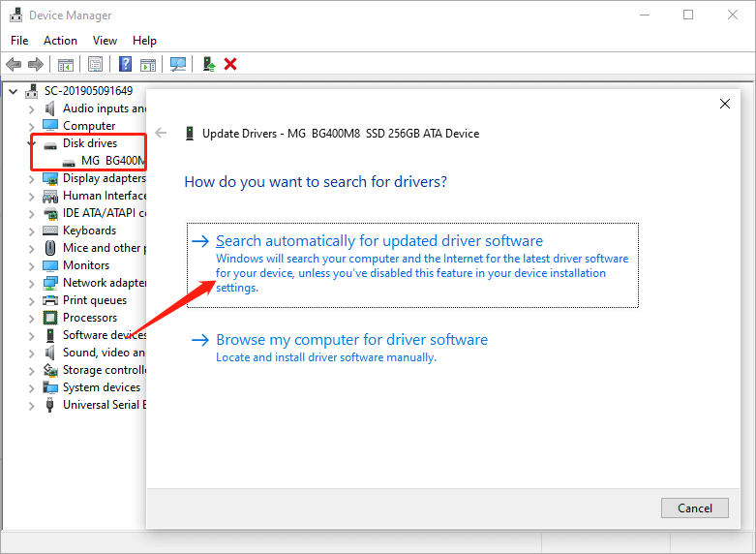The height and width of the screenshot is (554, 756).
Task: Click the Disk drives category icon
Action: click(50, 145)
